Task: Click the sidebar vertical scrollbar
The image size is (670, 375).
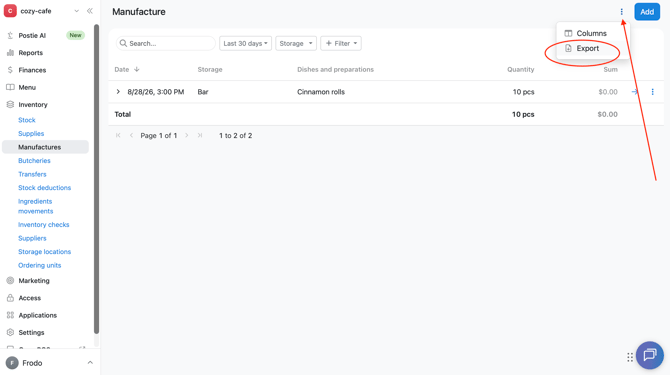Action: [97, 179]
